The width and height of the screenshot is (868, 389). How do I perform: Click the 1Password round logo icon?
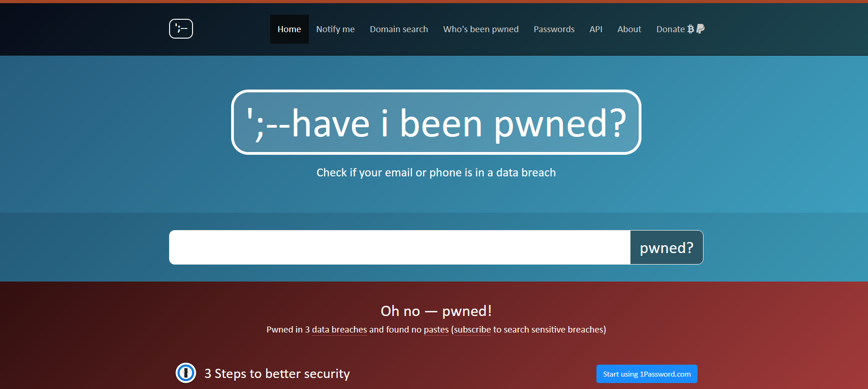click(186, 373)
